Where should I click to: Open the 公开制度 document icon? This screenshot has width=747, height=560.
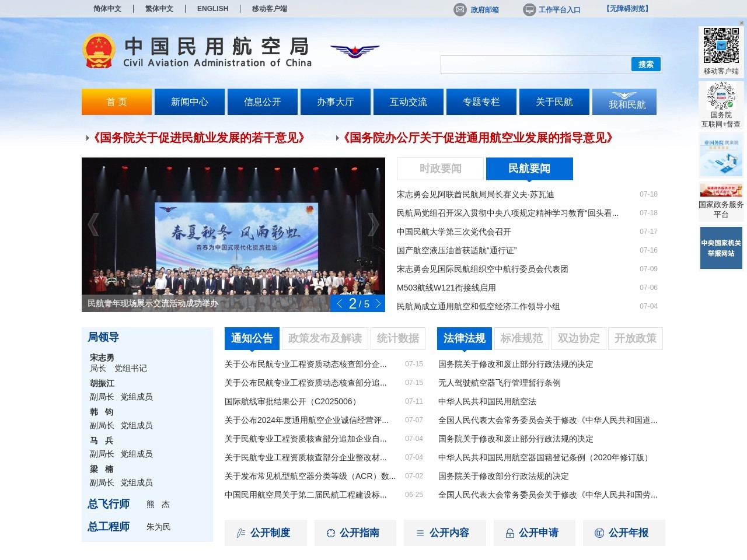coord(241,533)
